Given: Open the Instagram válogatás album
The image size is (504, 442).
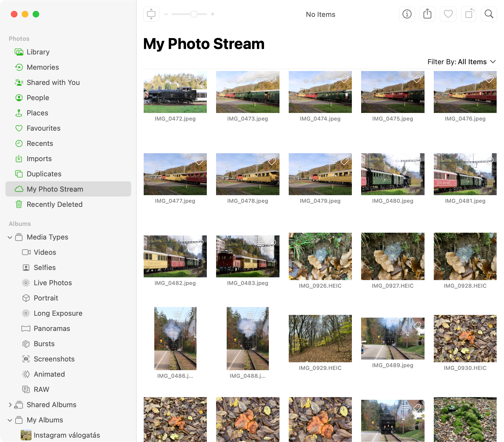Looking at the screenshot, I should point(68,435).
